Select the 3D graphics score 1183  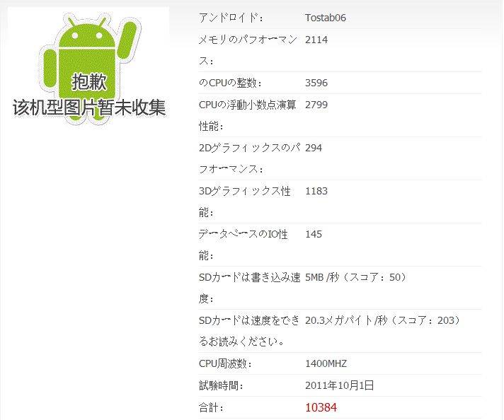(x=316, y=191)
